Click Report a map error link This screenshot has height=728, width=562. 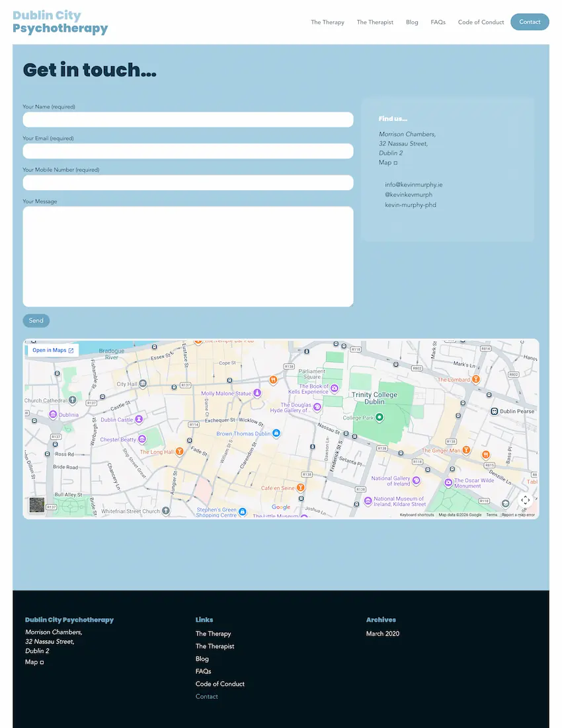pos(518,515)
